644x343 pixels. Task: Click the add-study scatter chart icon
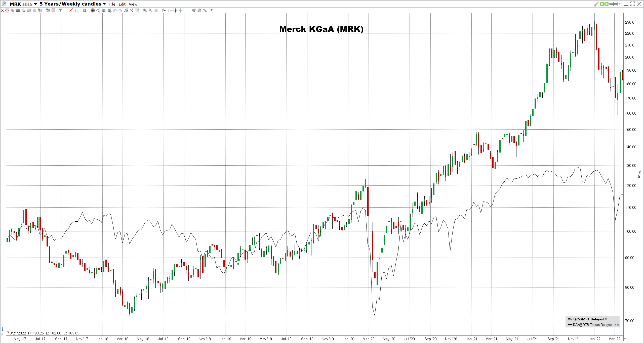tap(40, 11)
